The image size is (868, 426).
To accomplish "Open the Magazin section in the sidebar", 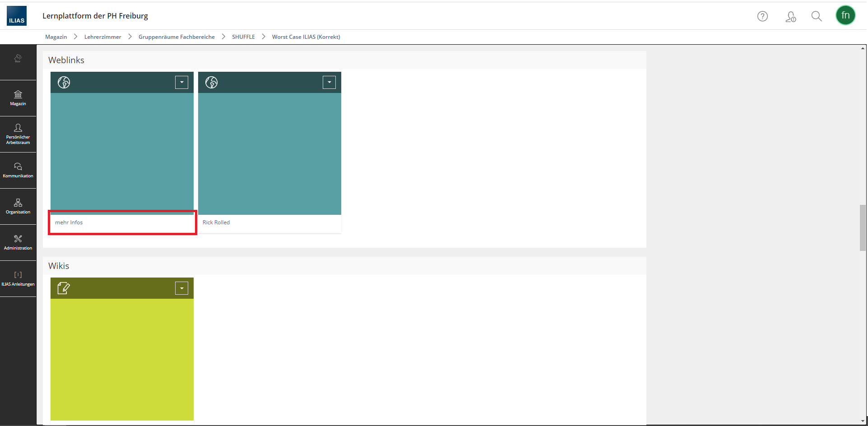I will (x=18, y=98).
